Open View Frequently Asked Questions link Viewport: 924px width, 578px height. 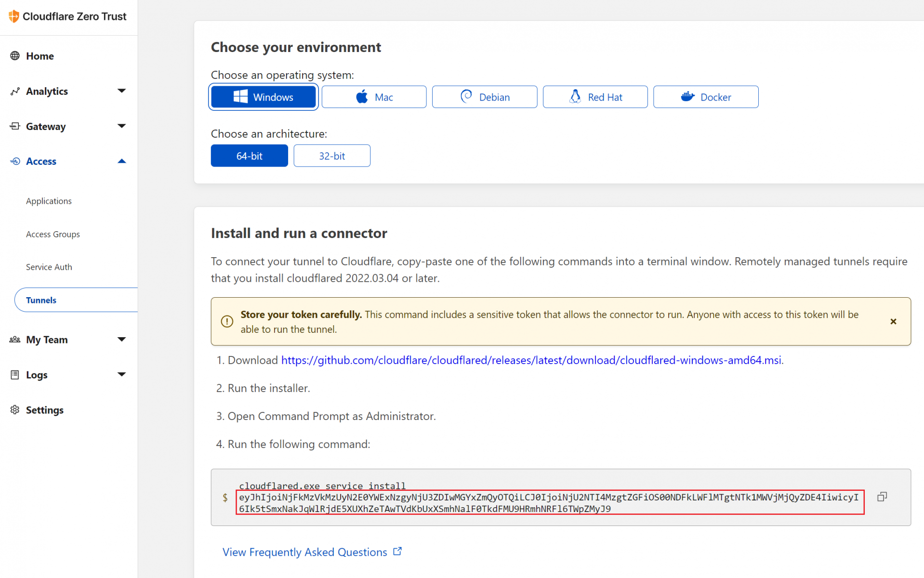coord(305,552)
